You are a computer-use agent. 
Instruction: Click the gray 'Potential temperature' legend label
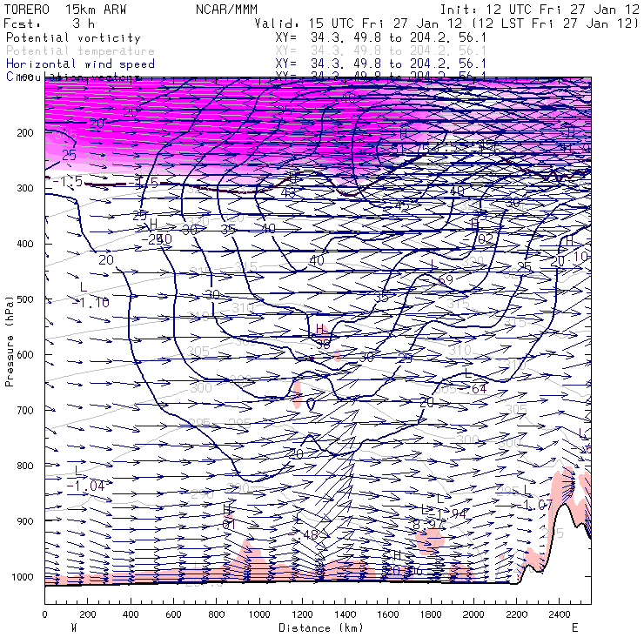80,51
